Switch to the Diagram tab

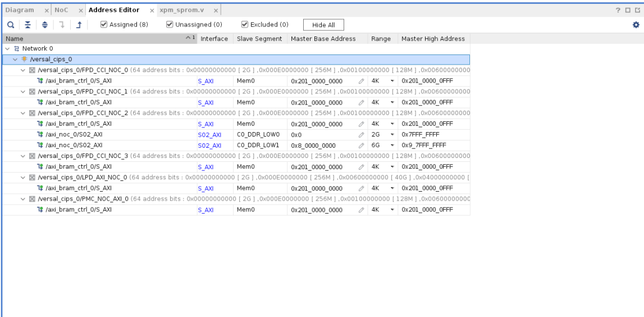(x=20, y=11)
